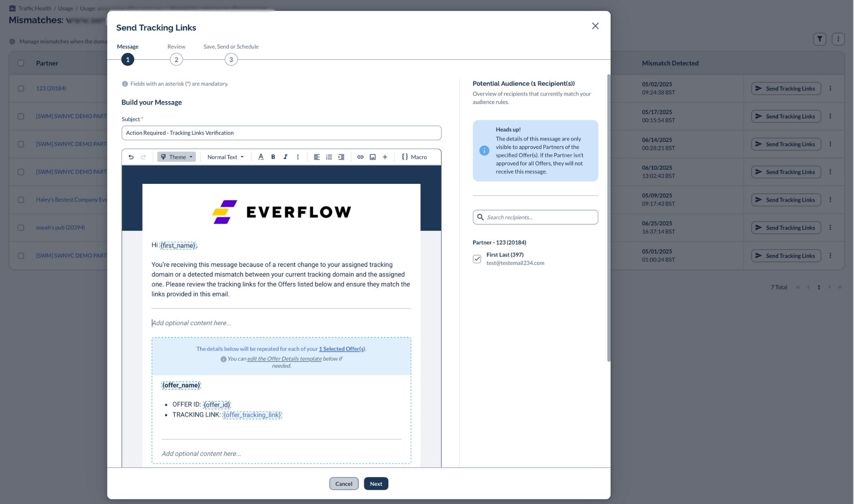Close the Send Tracking Links dialog
This screenshot has width=854, height=504.
pyautogui.click(x=595, y=26)
